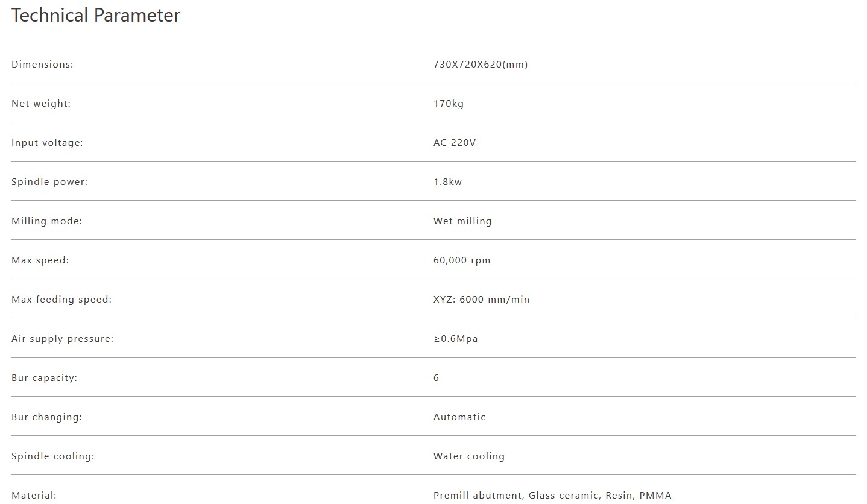Select the AC 220V value
This screenshot has width=867, height=504.
[x=455, y=143]
